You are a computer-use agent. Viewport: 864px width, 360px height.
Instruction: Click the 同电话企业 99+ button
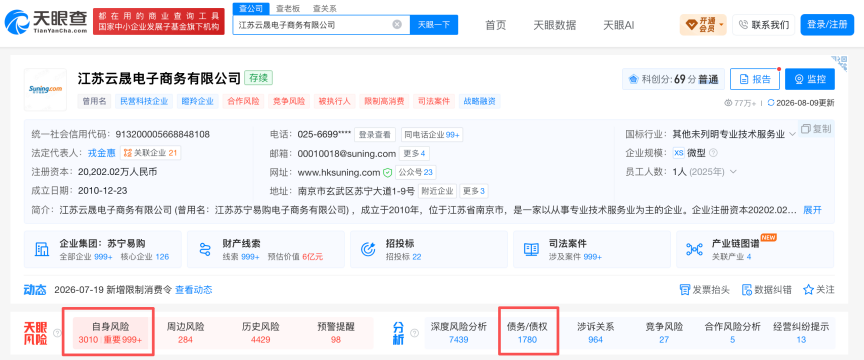coord(432,134)
